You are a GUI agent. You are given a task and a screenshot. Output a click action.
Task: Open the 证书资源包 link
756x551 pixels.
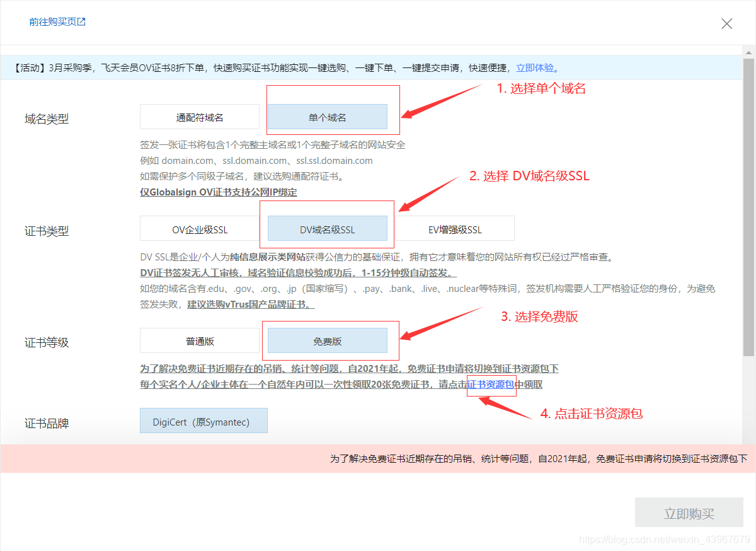tap(491, 385)
